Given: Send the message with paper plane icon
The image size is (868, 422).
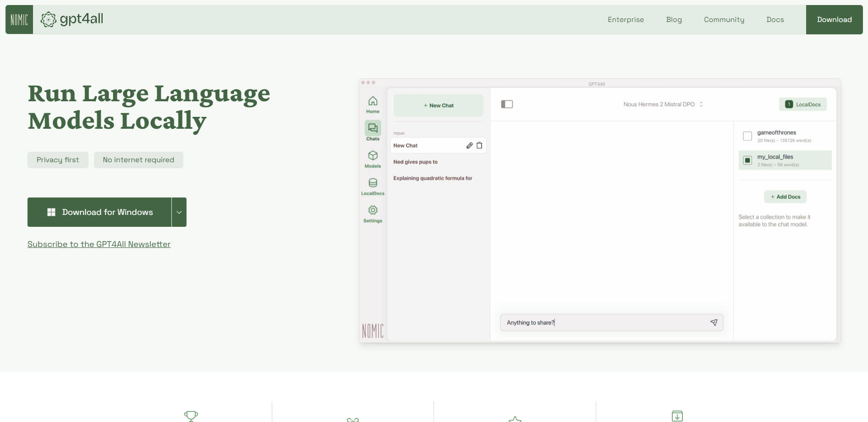Looking at the screenshot, I should 714,323.
